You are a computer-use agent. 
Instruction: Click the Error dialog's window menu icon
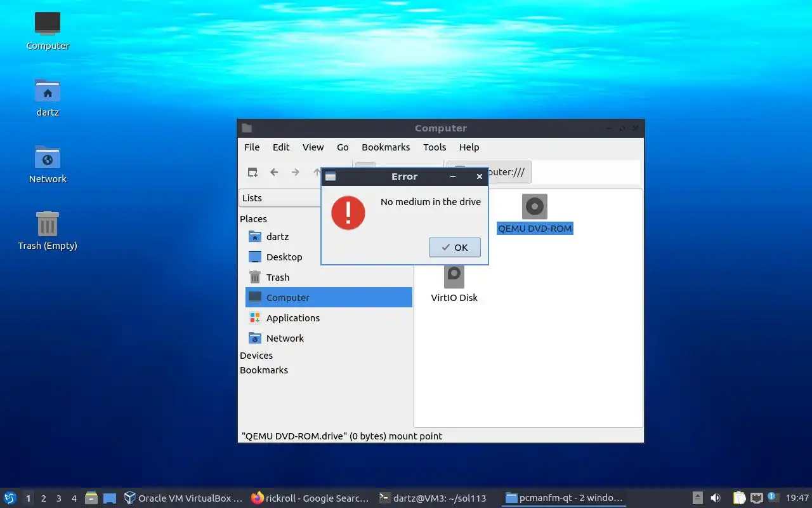(x=331, y=177)
